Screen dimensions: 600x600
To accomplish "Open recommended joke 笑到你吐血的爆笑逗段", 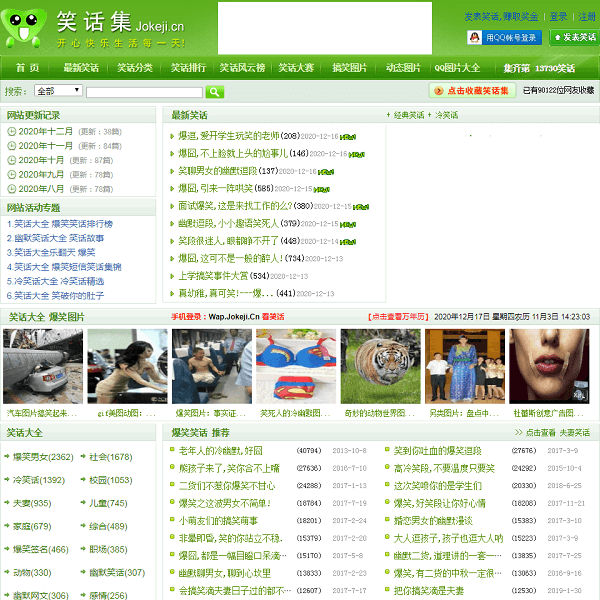I will [437, 450].
